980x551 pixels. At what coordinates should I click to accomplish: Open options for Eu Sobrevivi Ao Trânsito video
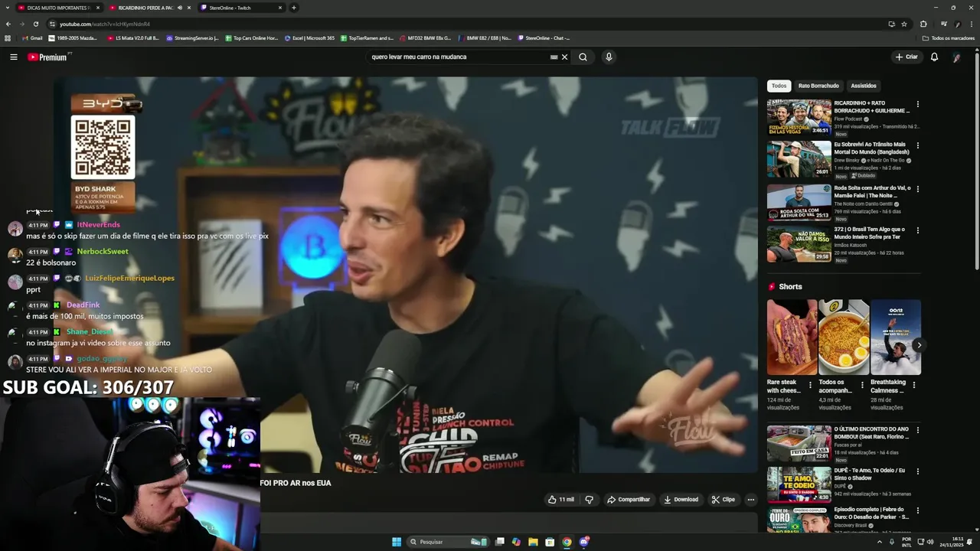pos(917,145)
